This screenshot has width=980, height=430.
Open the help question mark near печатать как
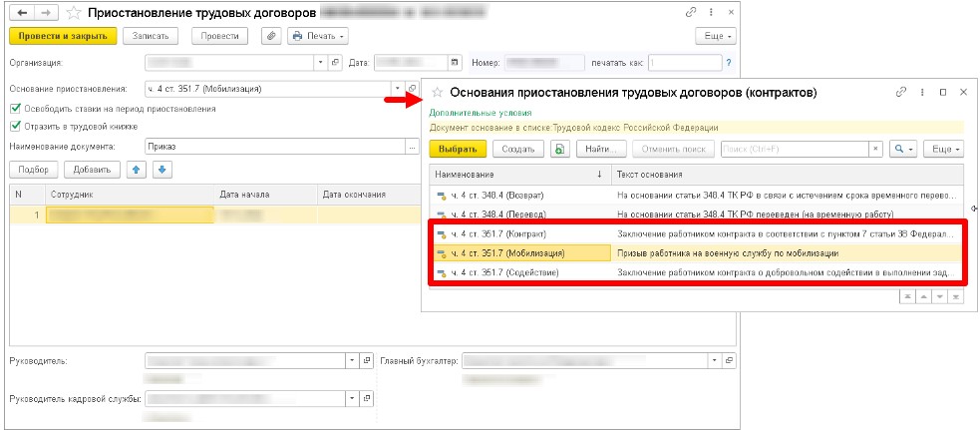pos(728,63)
